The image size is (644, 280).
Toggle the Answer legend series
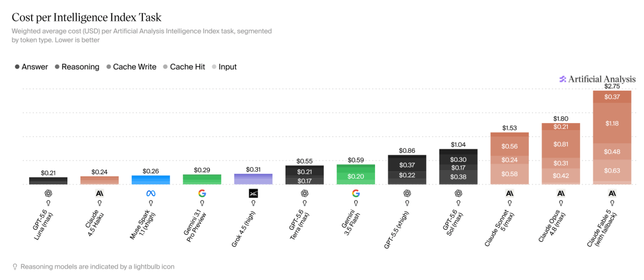click(x=31, y=67)
